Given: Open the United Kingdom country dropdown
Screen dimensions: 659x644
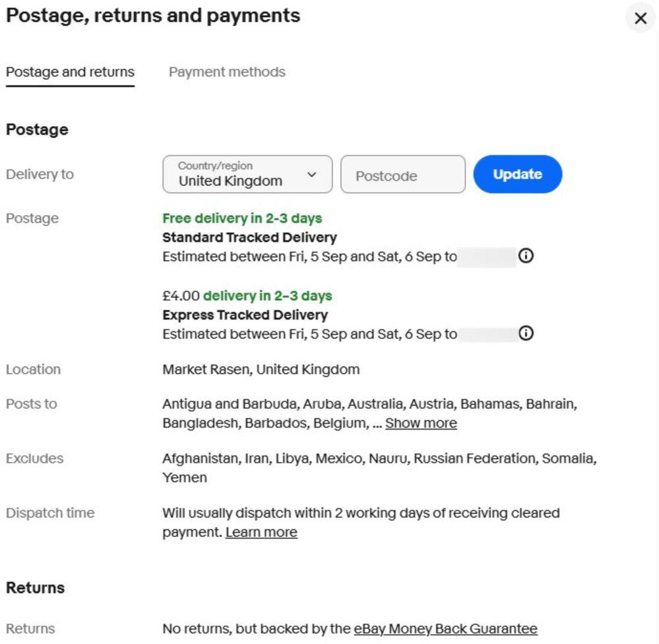Looking at the screenshot, I should coord(247,174).
